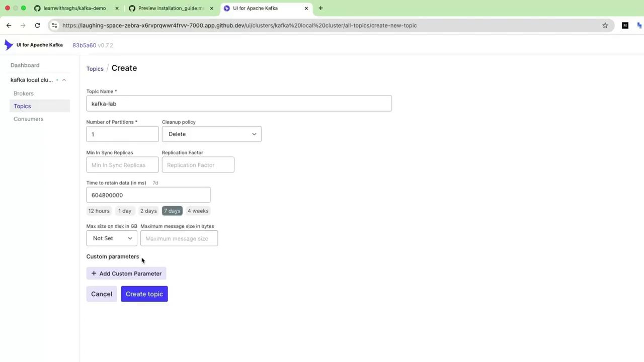The width and height of the screenshot is (644, 362).
Task: Close the Preview installation_guide tab
Action: tap(211, 8)
